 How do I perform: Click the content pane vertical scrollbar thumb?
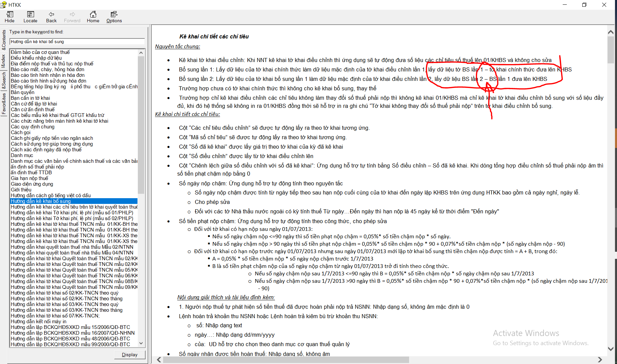click(x=611, y=50)
